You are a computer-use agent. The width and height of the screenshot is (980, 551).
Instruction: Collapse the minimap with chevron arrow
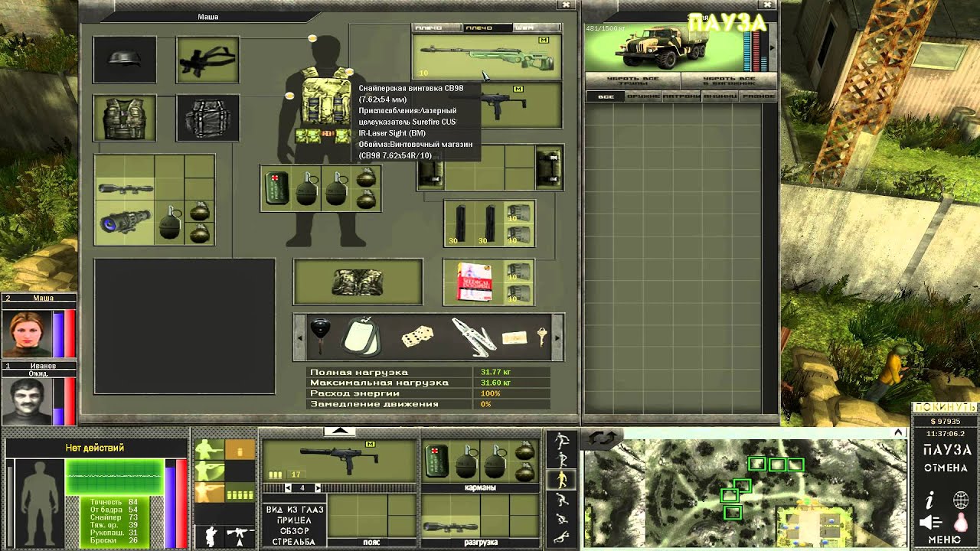(x=900, y=432)
